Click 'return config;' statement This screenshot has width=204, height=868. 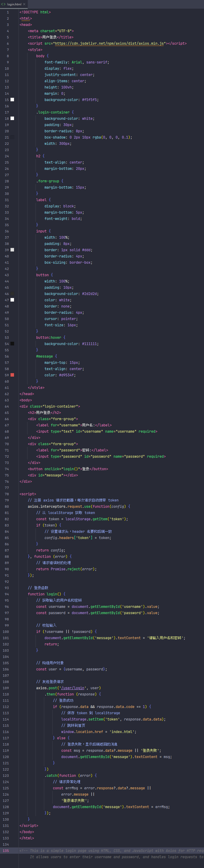(x=51, y=550)
